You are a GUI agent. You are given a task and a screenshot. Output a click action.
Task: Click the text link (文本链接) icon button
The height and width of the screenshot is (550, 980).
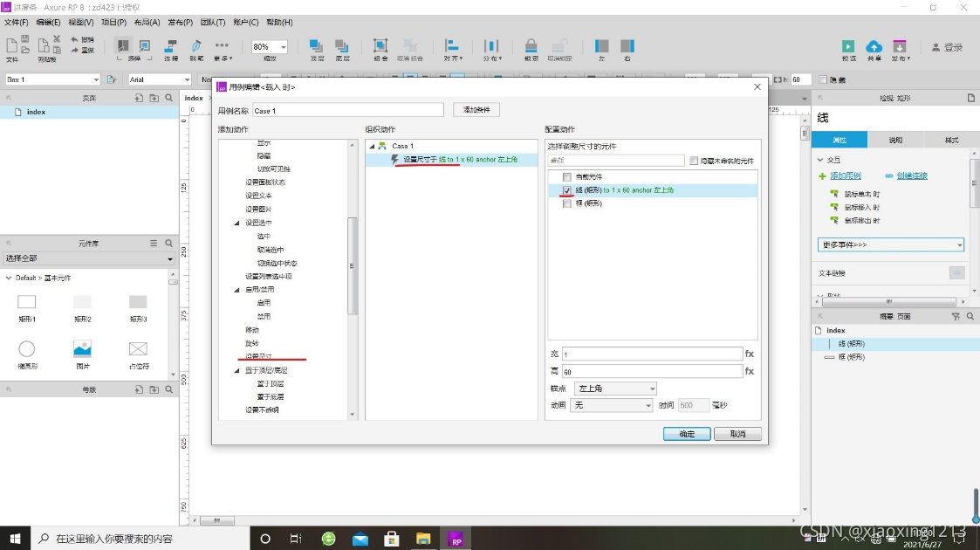956,272
